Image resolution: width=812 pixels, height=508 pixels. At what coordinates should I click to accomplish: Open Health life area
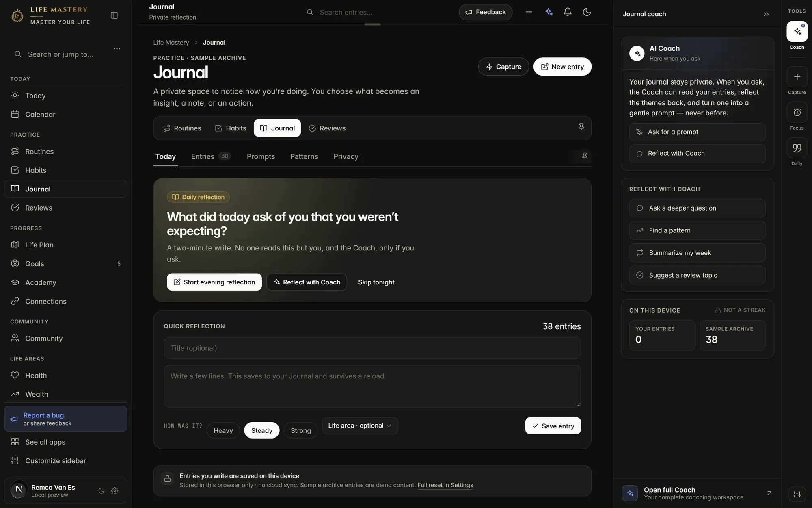[66, 376]
